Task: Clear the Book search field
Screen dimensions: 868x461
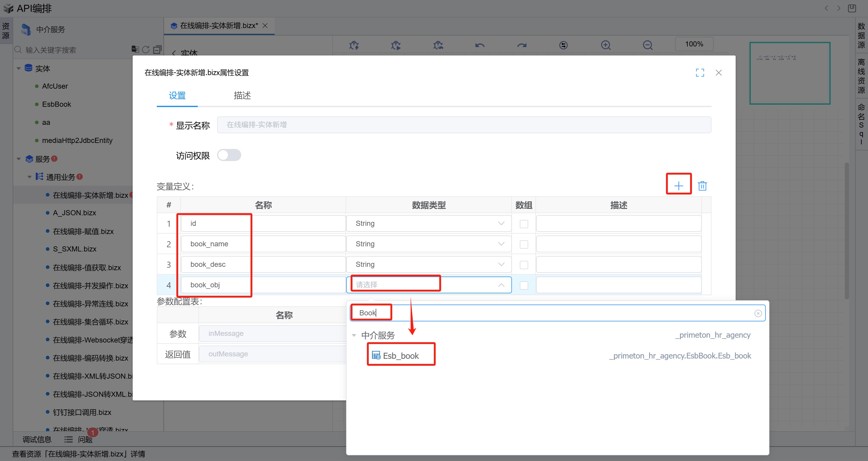Action: 758,313
